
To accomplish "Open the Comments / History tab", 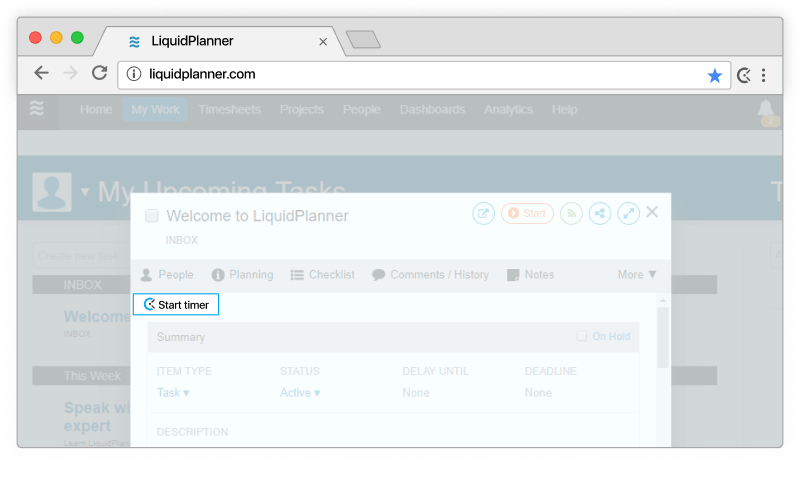I will pyautogui.click(x=431, y=275).
